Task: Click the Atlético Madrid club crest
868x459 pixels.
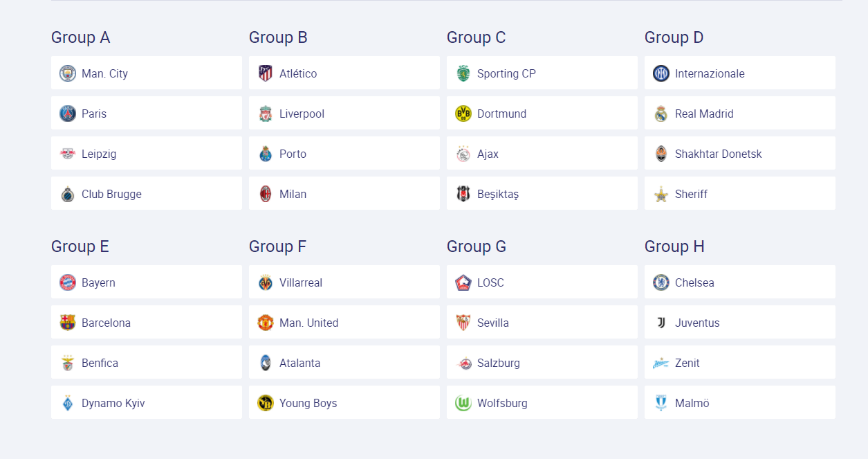Action: click(266, 73)
